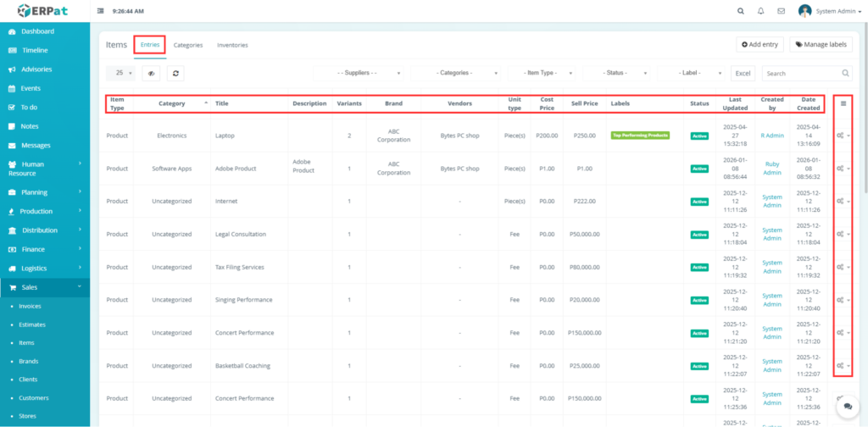Click the Search input field

click(802, 74)
